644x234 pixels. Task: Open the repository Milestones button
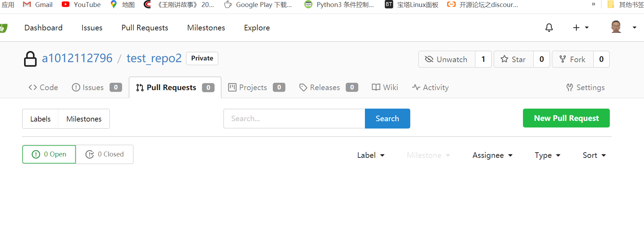pos(84,119)
